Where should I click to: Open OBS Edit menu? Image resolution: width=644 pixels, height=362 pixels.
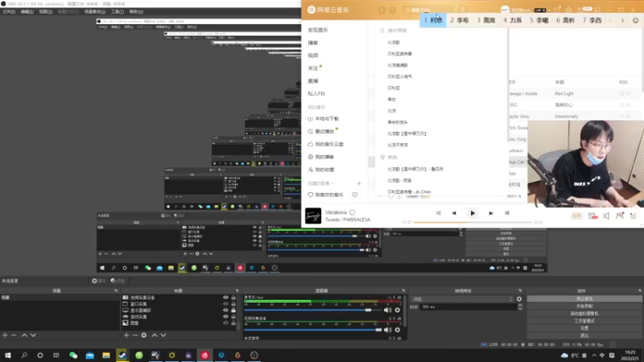27,11
